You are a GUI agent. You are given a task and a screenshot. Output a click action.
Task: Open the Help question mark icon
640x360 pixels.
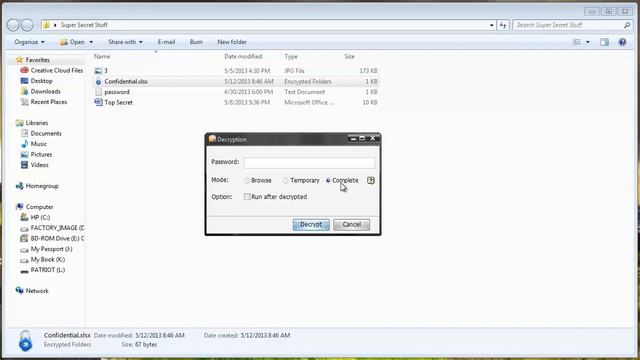tap(622, 42)
